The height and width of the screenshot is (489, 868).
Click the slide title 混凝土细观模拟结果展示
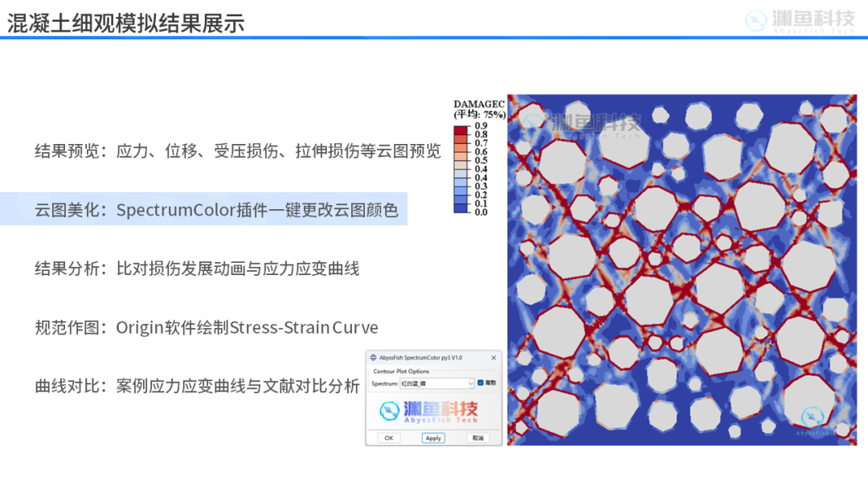tap(125, 23)
